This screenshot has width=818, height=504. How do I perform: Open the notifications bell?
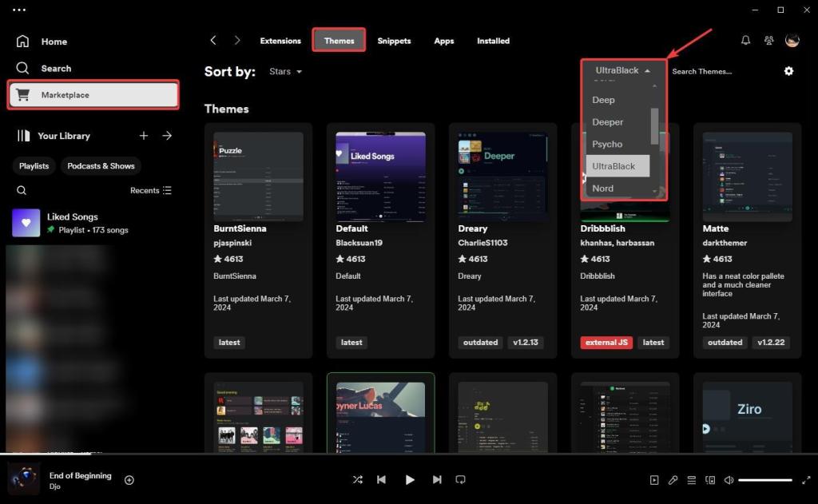tap(745, 40)
